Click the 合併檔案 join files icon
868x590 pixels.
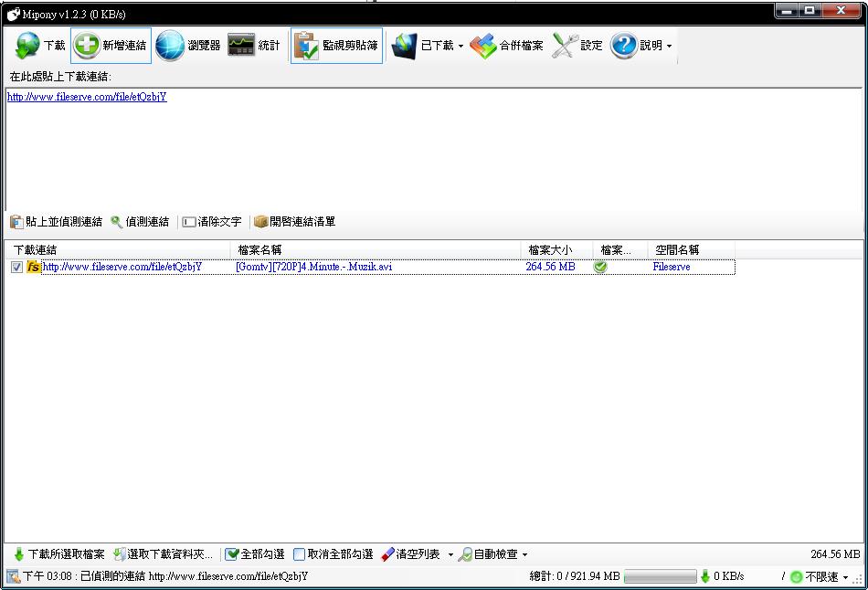pos(482,46)
